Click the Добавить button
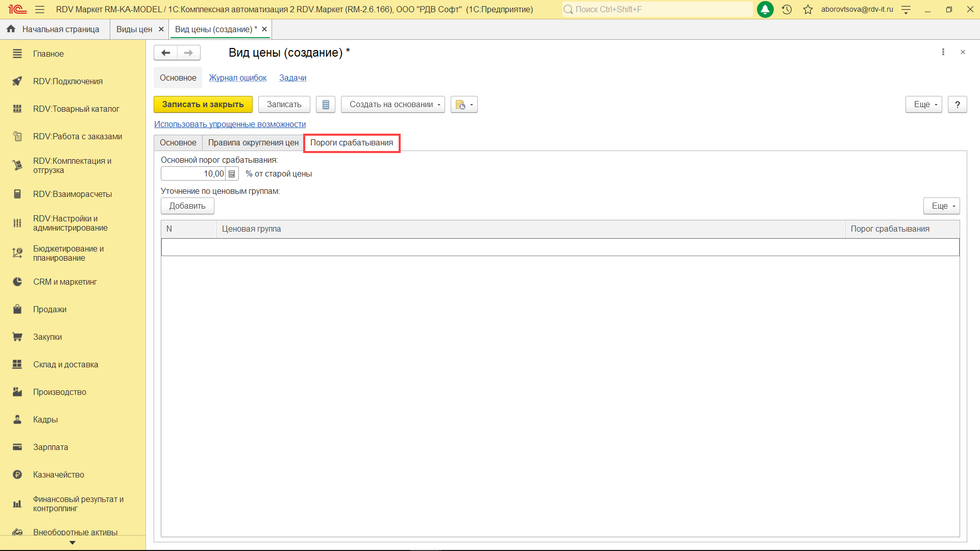This screenshot has width=980, height=551. (x=187, y=206)
